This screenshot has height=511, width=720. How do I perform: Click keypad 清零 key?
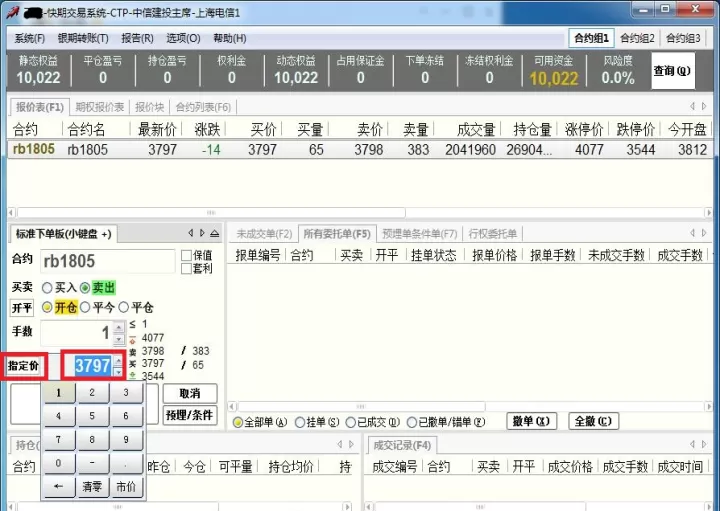92,487
